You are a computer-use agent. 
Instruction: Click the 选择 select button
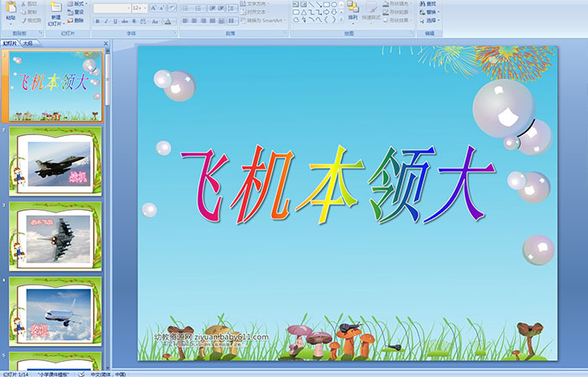(x=430, y=20)
